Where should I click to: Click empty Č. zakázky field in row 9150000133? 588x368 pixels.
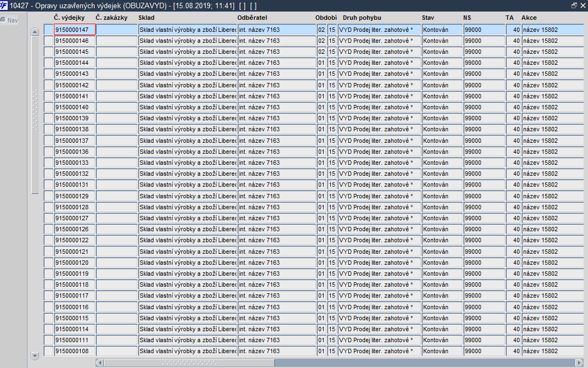[x=117, y=163]
